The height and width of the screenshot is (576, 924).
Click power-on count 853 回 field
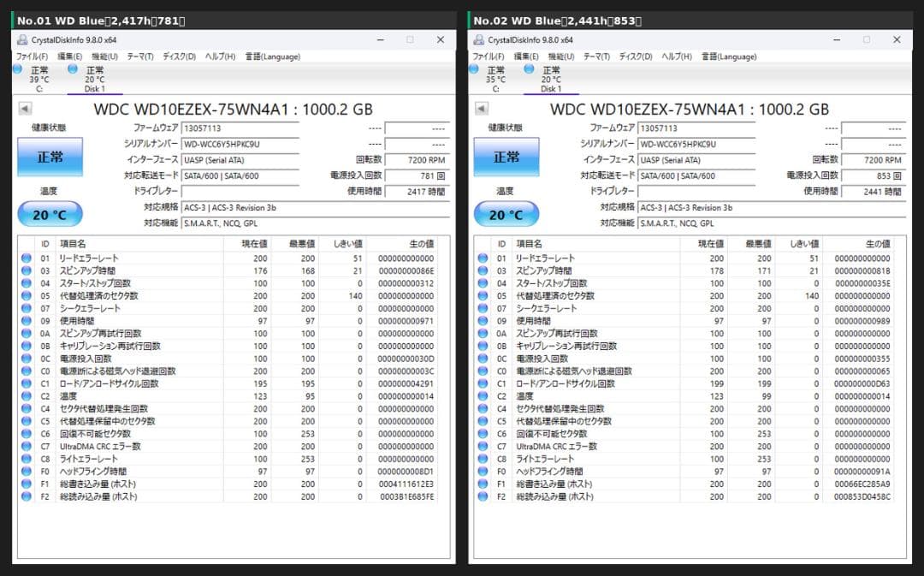point(874,175)
